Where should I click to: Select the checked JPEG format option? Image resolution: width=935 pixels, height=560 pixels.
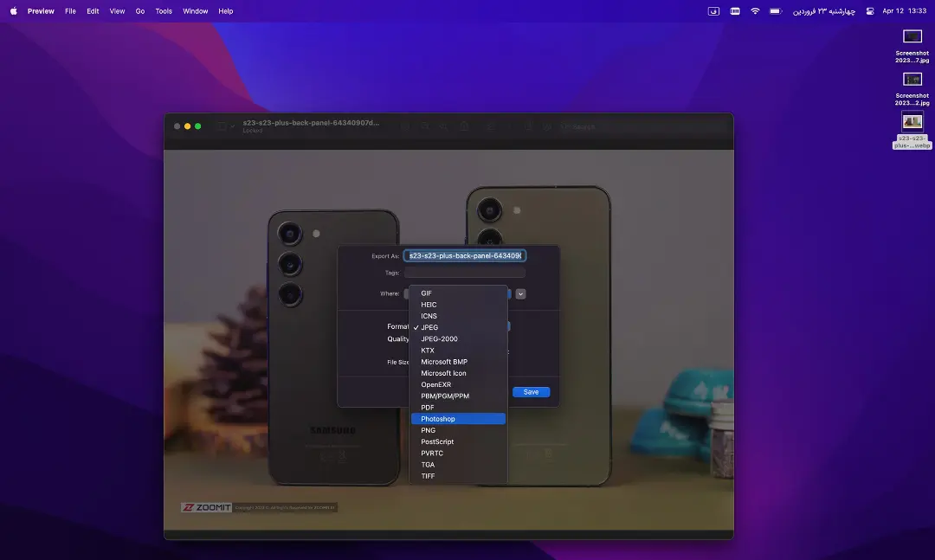tap(458, 327)
